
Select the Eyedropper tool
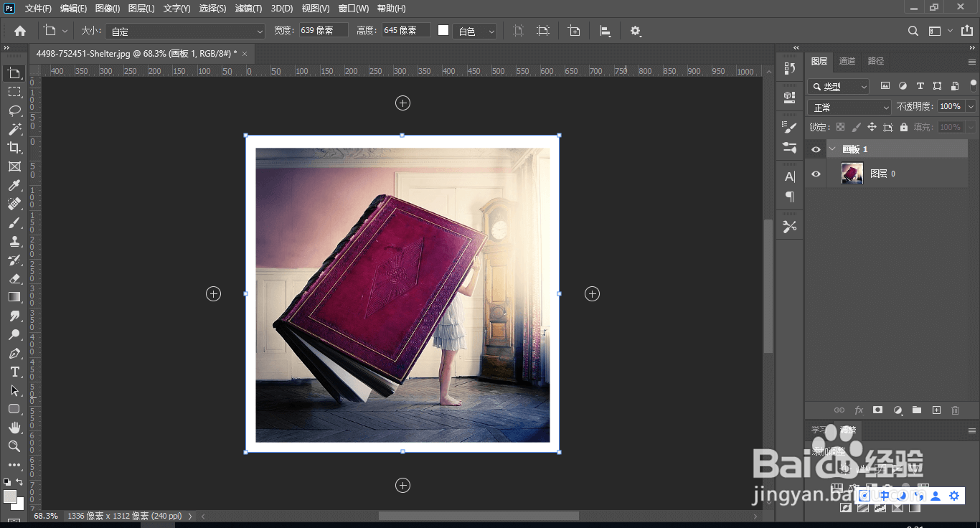pos(14,185)
